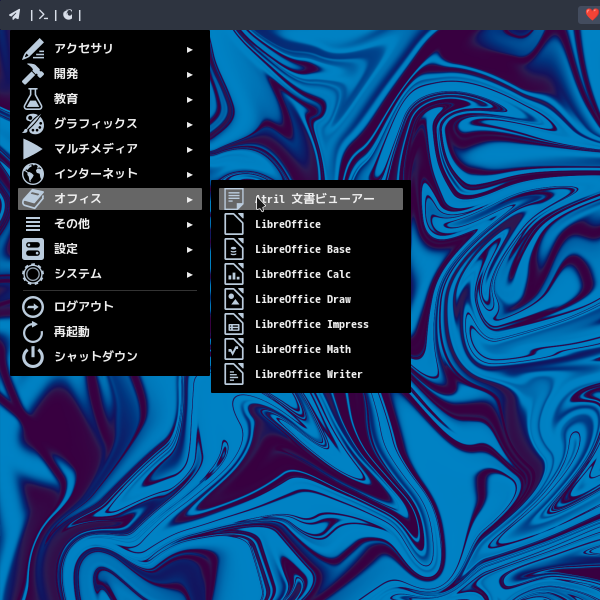Choose ログアウト from the menu
Image resolution: width=600 pixels, height=600 pixels.
tap(110, 307)
